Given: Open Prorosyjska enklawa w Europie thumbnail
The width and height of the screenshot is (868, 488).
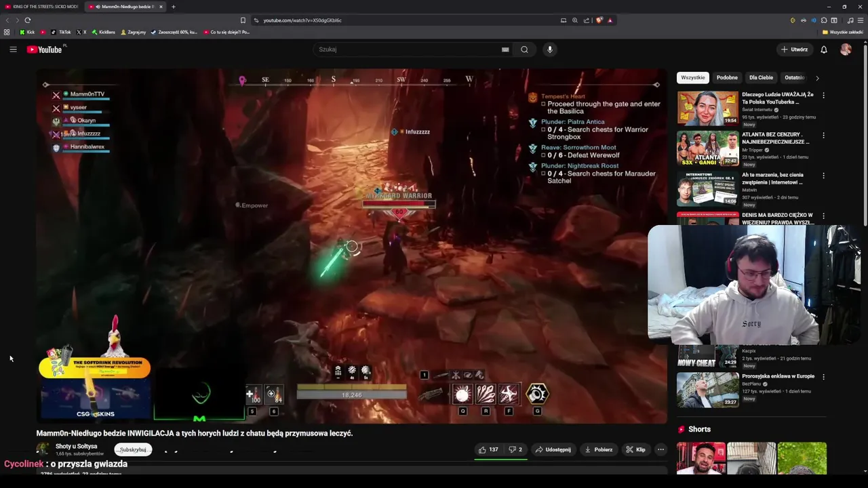Looking at the screenshot, I should click(x=707, y=390).
